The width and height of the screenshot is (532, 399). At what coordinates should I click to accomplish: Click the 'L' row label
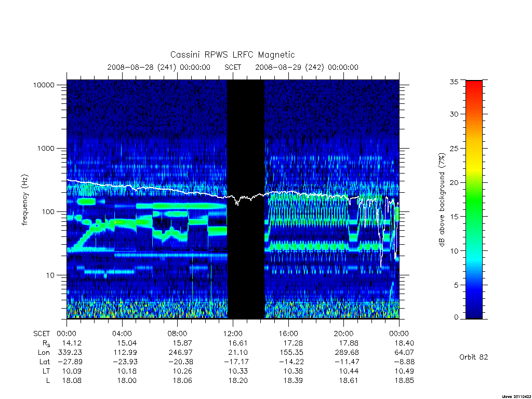click(48, 381)
